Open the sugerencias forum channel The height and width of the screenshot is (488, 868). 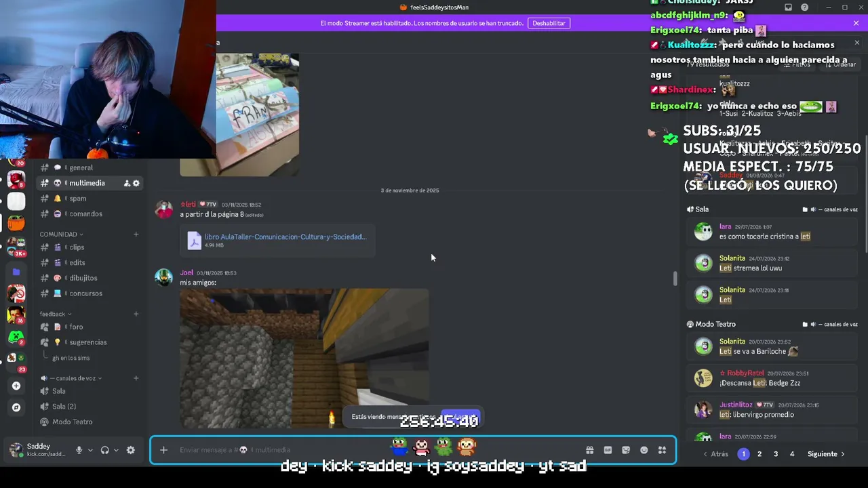click(90, 342)
